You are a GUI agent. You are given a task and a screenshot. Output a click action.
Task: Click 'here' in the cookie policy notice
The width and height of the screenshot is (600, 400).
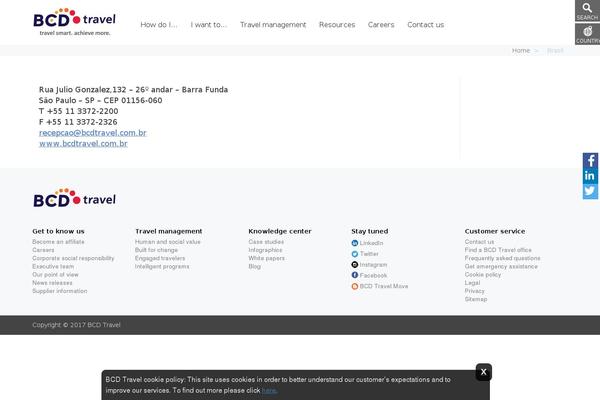[x=269, y=390]
